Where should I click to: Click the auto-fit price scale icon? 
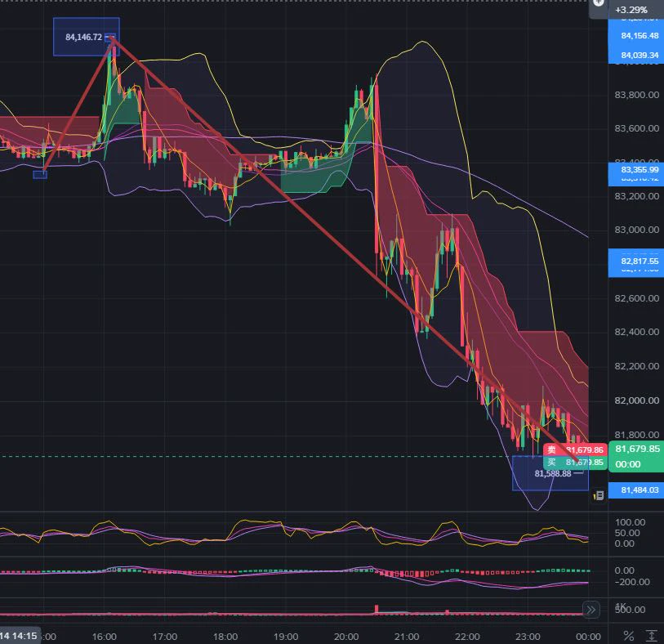coord(651,636)
